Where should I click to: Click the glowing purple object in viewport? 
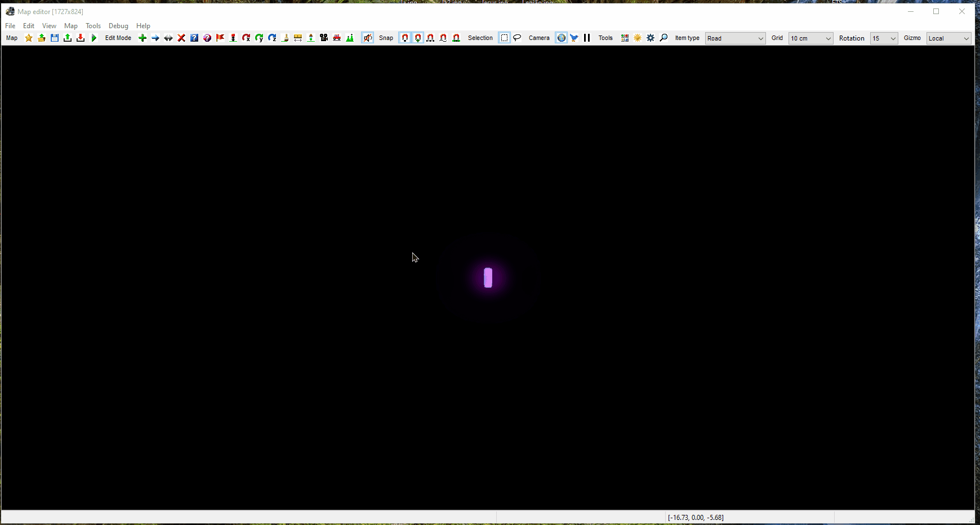pyautogui.click(x=488, y=278)
